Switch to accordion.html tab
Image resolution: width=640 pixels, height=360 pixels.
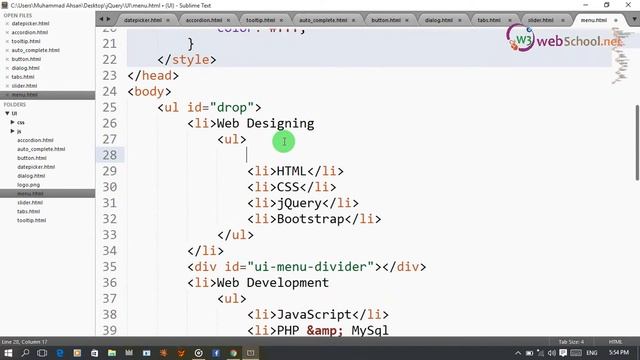204,20
